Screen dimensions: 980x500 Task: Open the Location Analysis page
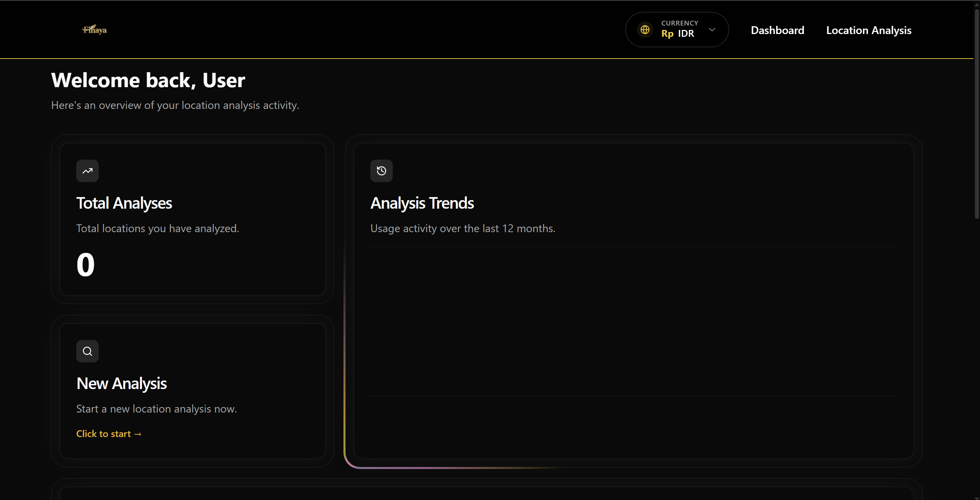[869, 30]
